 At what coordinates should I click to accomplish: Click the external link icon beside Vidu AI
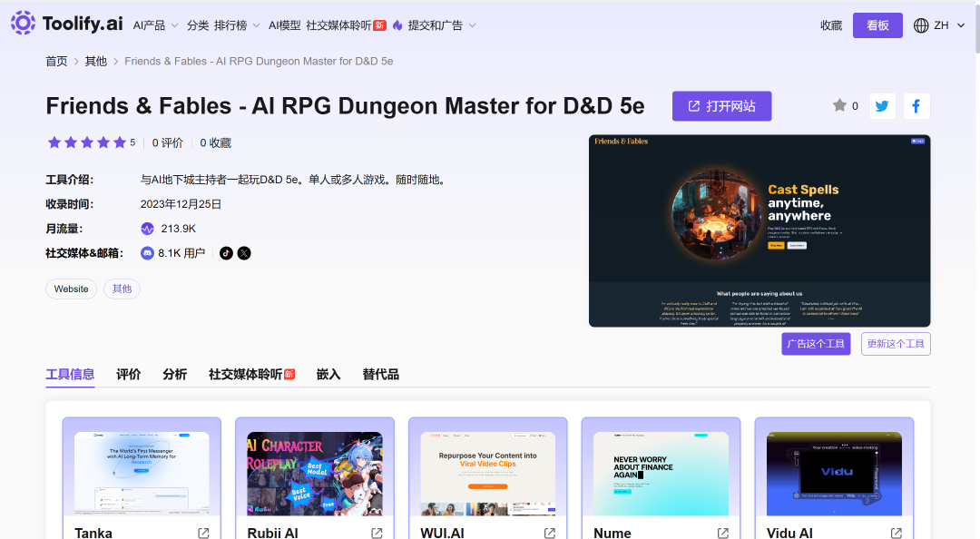tap(897, 533)
